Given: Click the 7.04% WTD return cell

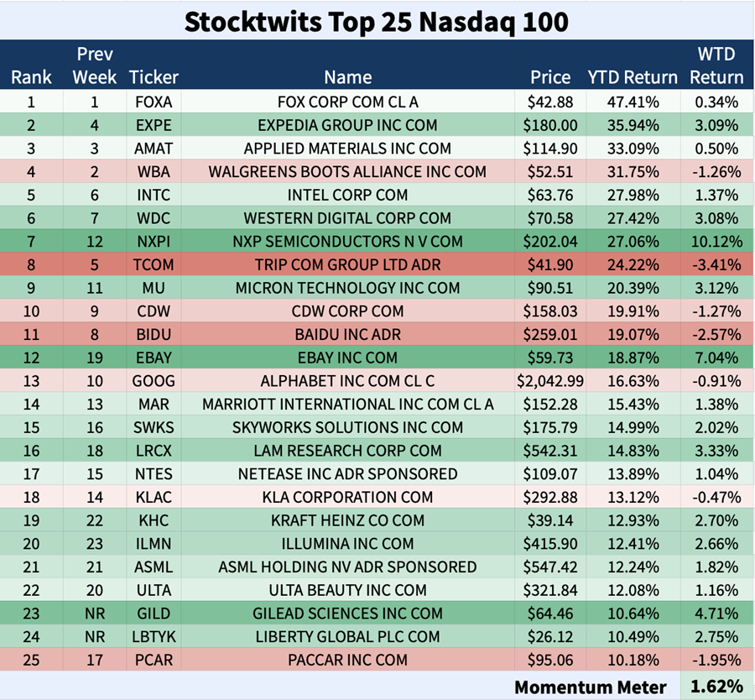Looking at the screenshot, I should 716,358.
